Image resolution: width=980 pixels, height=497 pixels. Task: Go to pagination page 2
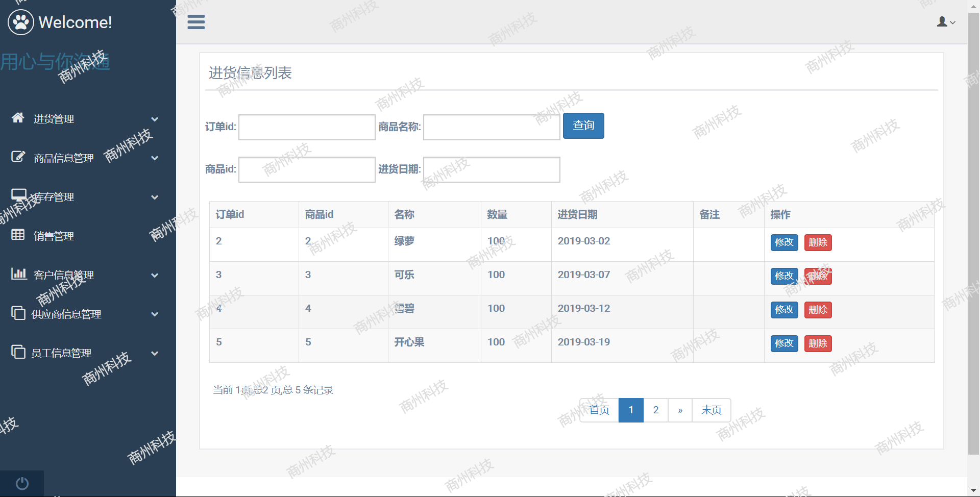[x=656, y=410]
